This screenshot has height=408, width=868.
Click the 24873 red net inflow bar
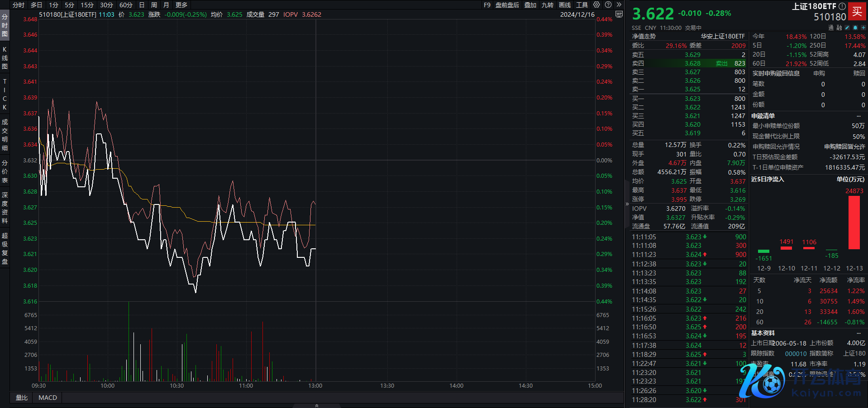point(854,222)
